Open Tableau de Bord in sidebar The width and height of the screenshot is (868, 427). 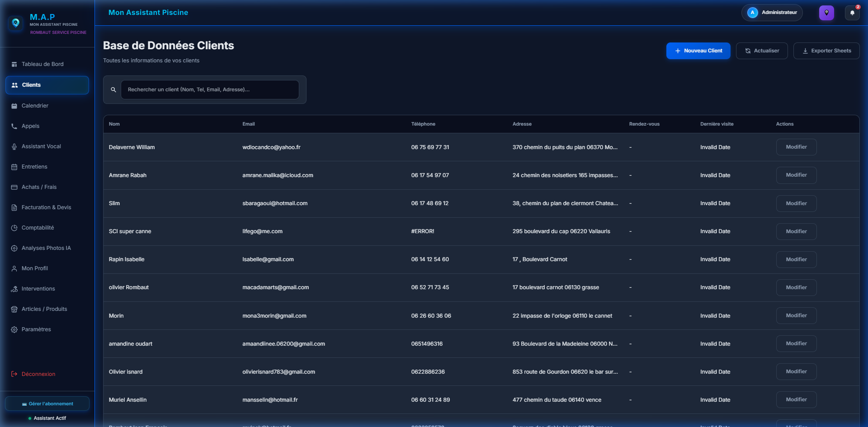42,64
